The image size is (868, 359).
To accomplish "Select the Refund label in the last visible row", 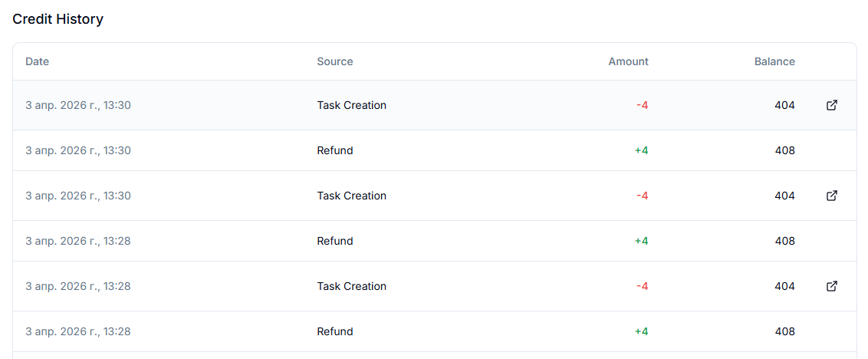I will click(x=335, y=331).
